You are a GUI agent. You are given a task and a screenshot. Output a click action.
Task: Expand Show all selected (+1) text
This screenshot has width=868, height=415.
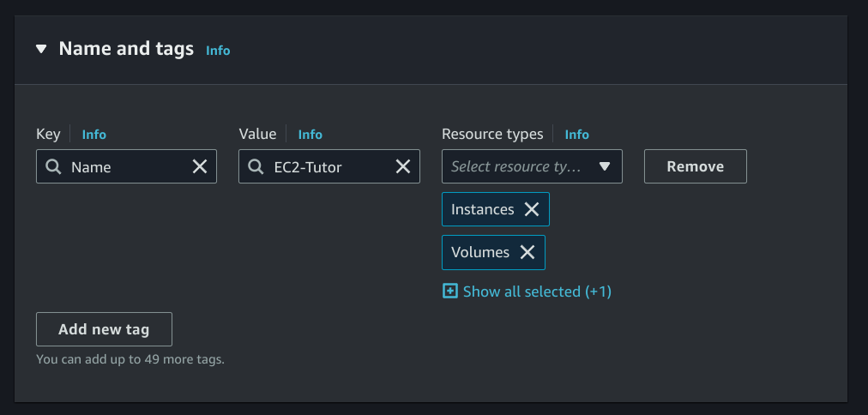coord(537,292)
